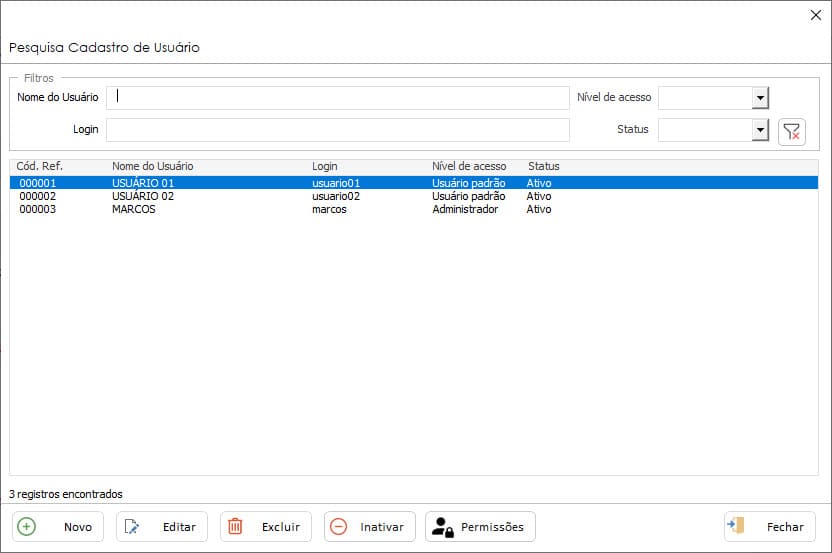Select row code 000001
Viewport: 832px width, 553px height.
[x=38, y=183]
